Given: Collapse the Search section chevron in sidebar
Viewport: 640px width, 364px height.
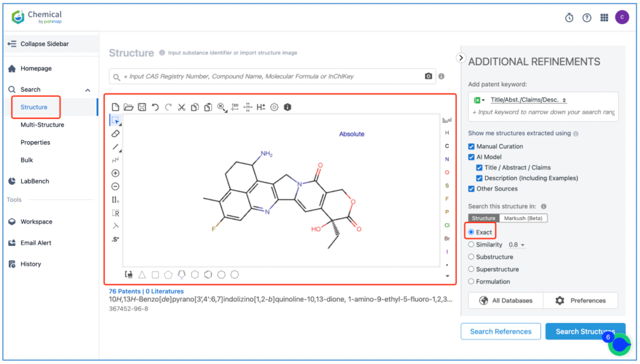Looking at the screenshot, I should tap(88, 90).
